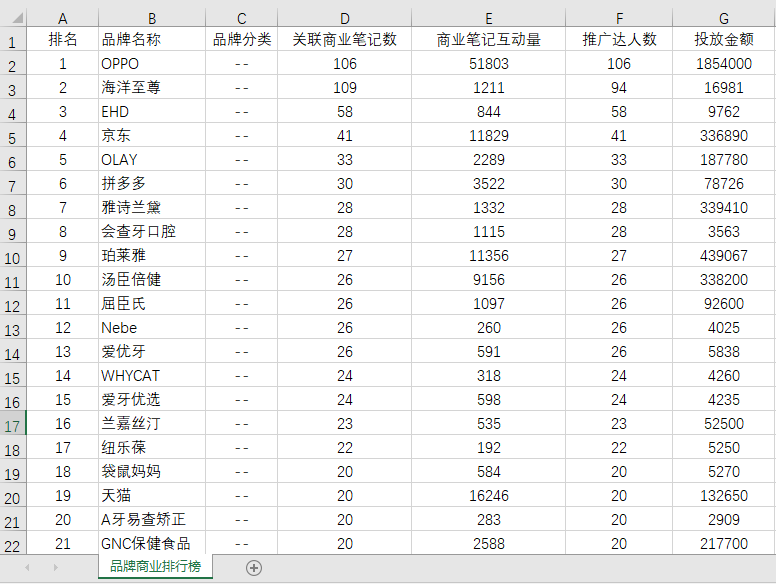Go to previous sheet arrow
This screenshot has width=776, height=584.
(x=27, y=567)
